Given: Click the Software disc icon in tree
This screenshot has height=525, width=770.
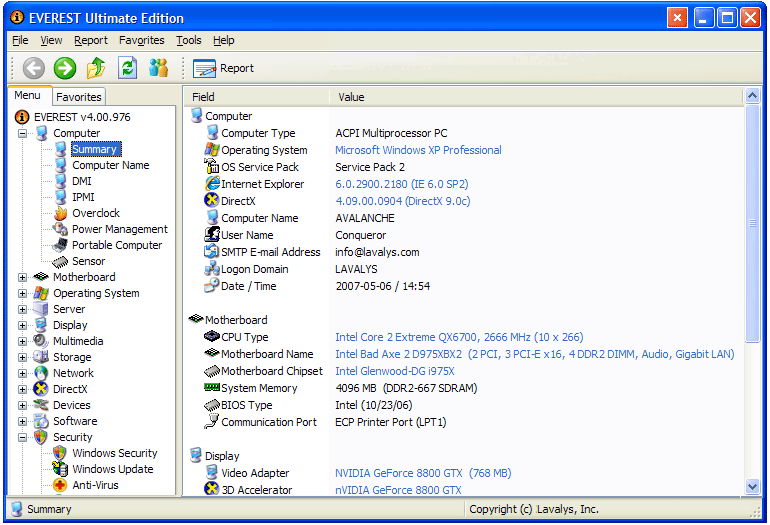Looking at the screenshot, I should (x=41, y=421).
